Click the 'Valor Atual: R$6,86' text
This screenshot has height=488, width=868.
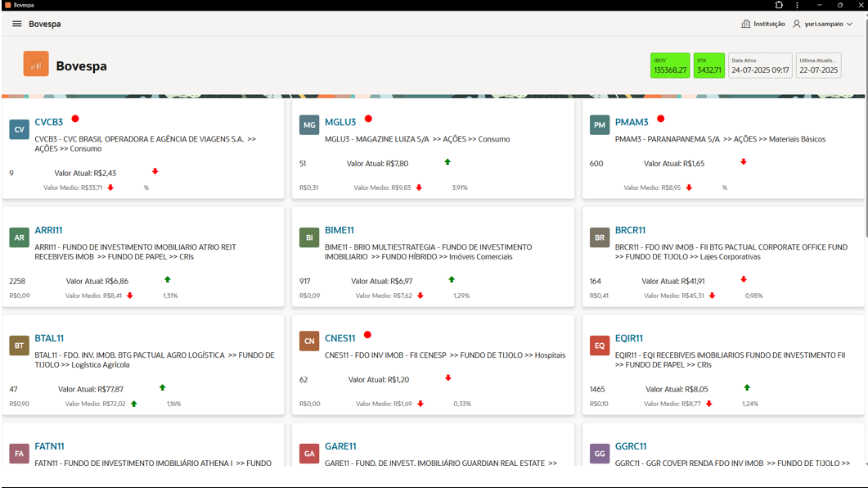[97, 282]
